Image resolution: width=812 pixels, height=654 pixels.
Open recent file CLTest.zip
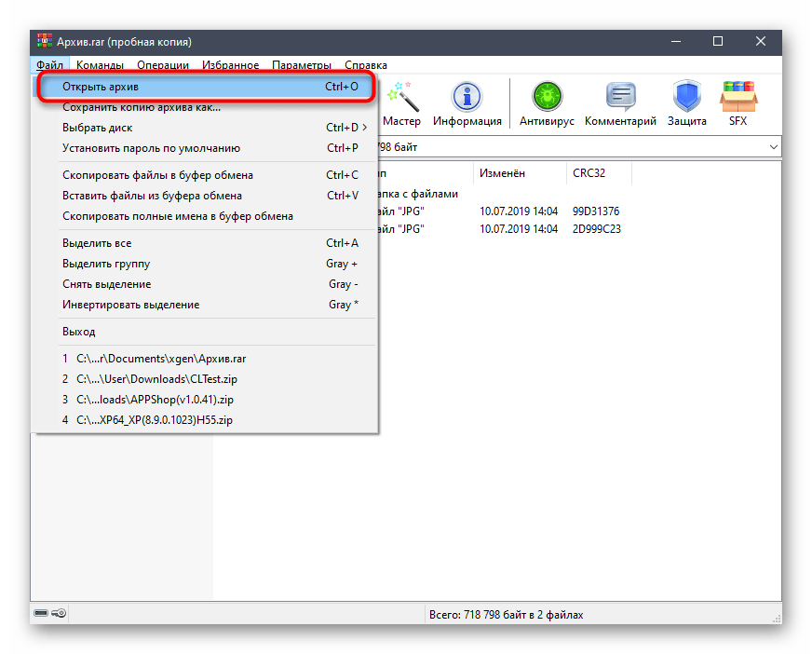point(205,379)
